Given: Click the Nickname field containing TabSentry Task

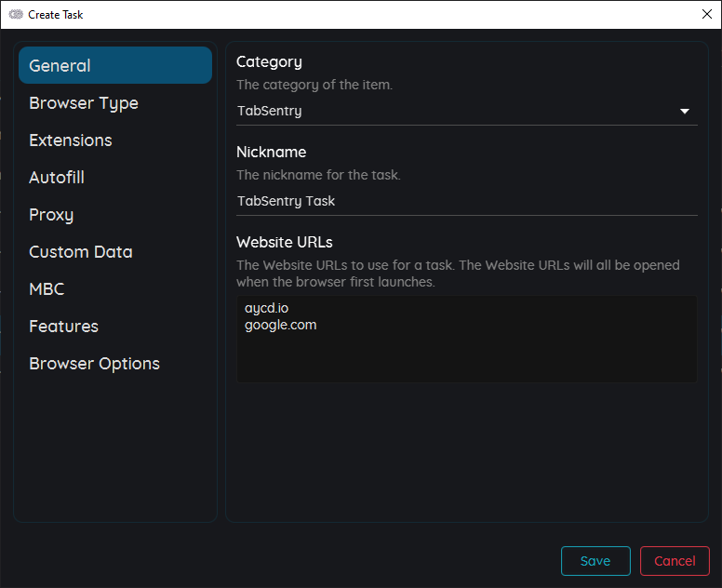Looking at the screenshot, I should pos(467,201).
